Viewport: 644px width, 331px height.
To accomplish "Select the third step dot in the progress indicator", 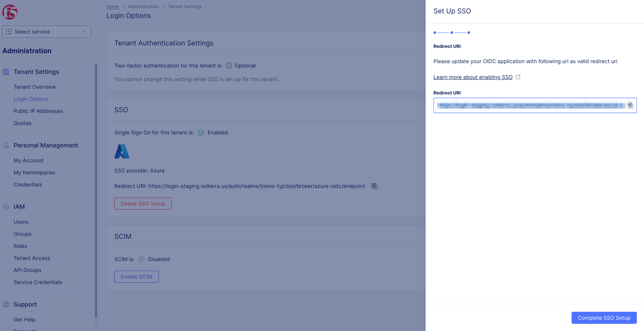I will coord(469,32).
